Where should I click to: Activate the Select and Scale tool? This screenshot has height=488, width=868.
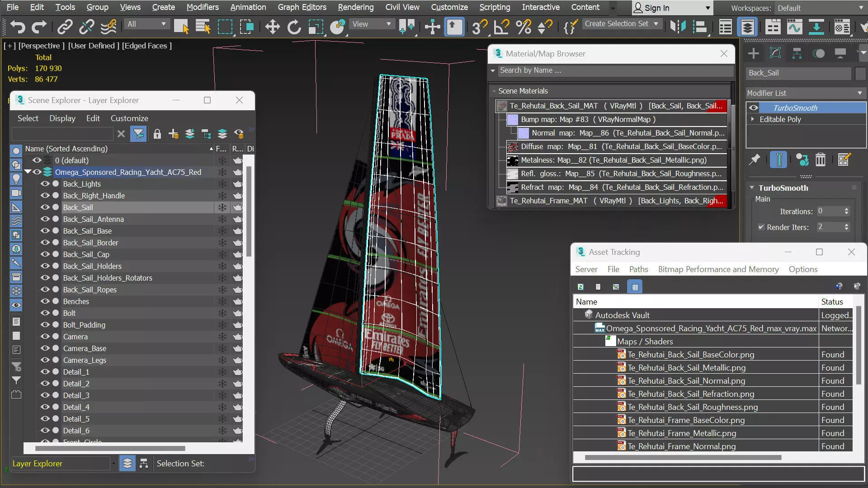(316, 27)
